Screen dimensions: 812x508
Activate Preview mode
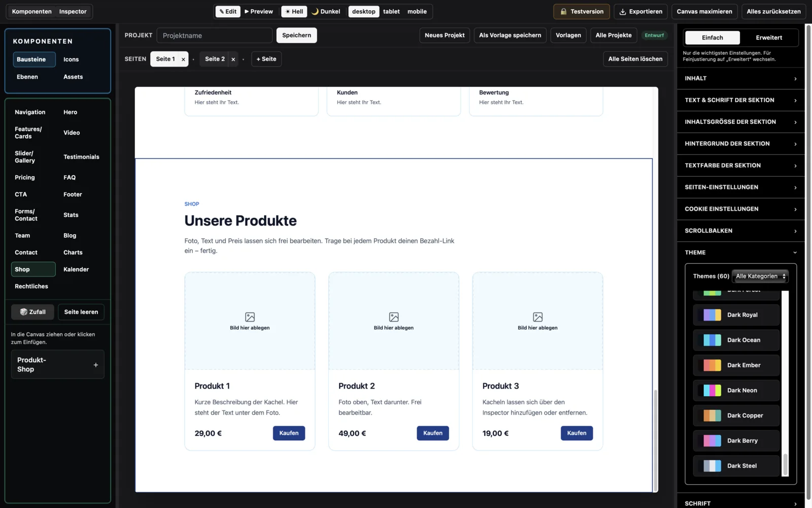tap(259, 11)
